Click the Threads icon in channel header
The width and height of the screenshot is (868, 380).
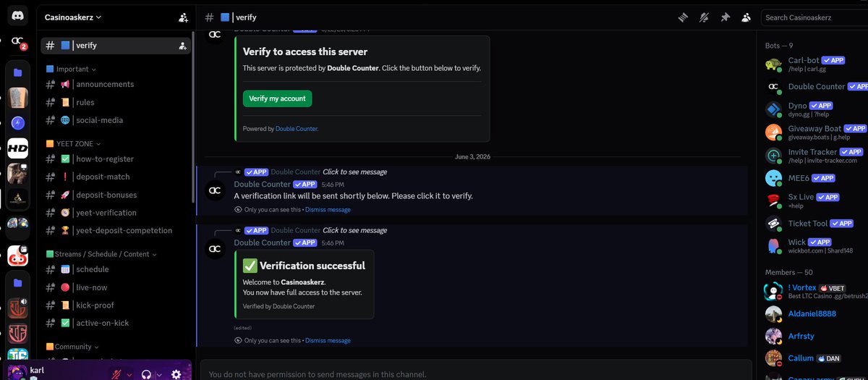[681, 17]
